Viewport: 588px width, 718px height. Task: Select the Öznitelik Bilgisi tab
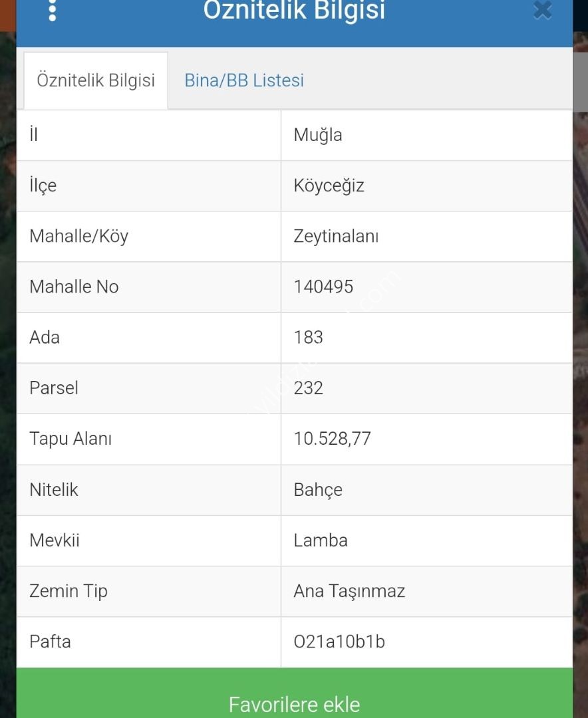click(x=96, y=80)
